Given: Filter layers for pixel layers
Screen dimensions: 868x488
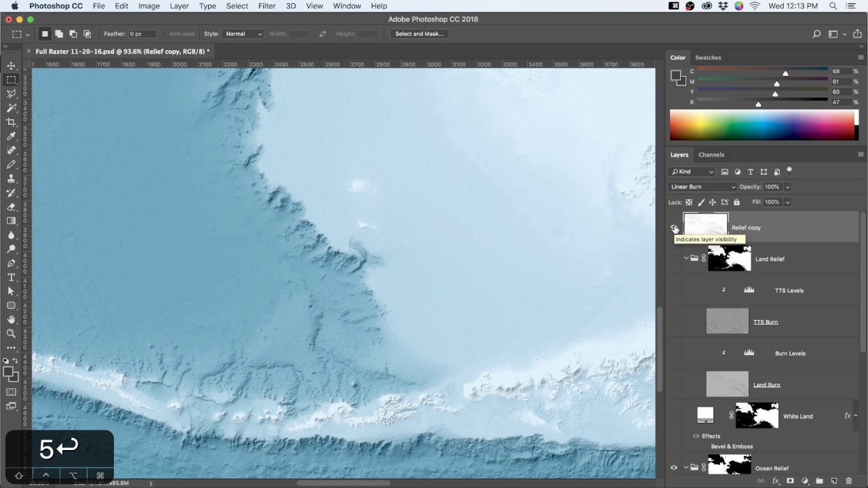Looking at the screenshot, I should tap(724, 172).
